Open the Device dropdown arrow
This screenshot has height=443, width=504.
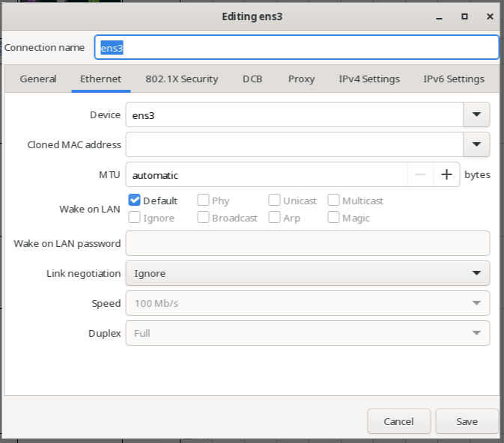pos(476,114)
